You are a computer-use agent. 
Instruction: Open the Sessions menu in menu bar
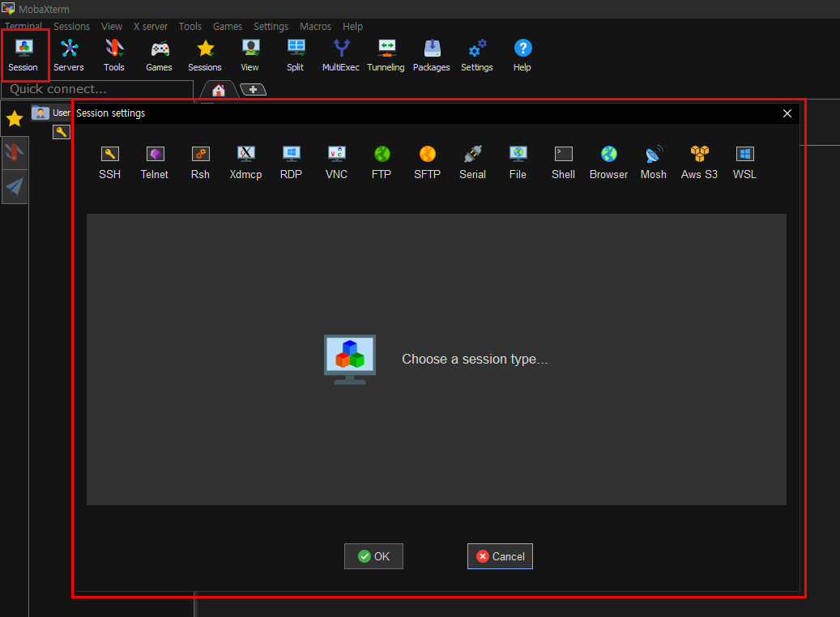click(x=72, y=26)
